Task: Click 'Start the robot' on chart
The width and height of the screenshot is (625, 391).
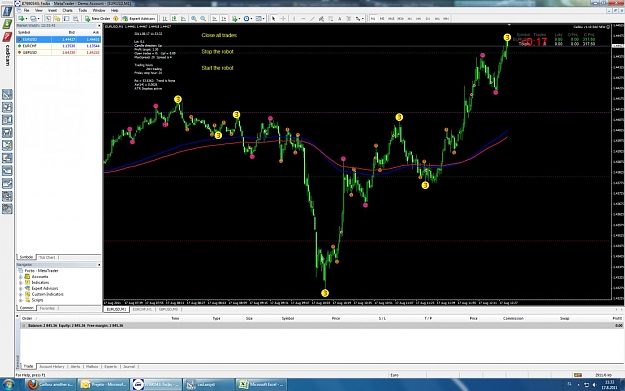Action: pos(217,68)
